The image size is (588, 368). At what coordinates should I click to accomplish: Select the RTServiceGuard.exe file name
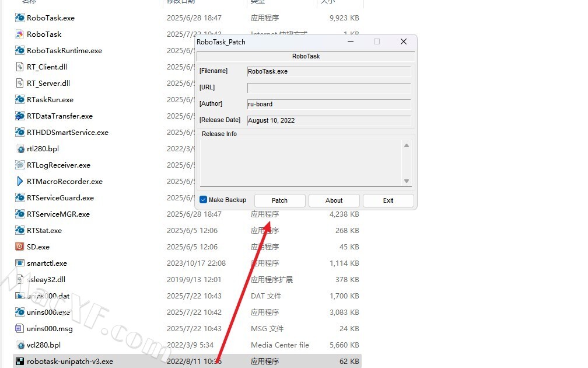pyautogui.click(x=61, y=197)
